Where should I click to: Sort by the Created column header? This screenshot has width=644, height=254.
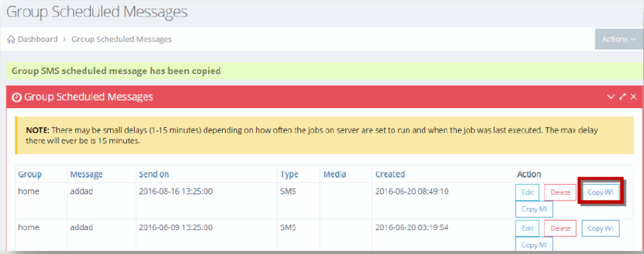[390, 174]
